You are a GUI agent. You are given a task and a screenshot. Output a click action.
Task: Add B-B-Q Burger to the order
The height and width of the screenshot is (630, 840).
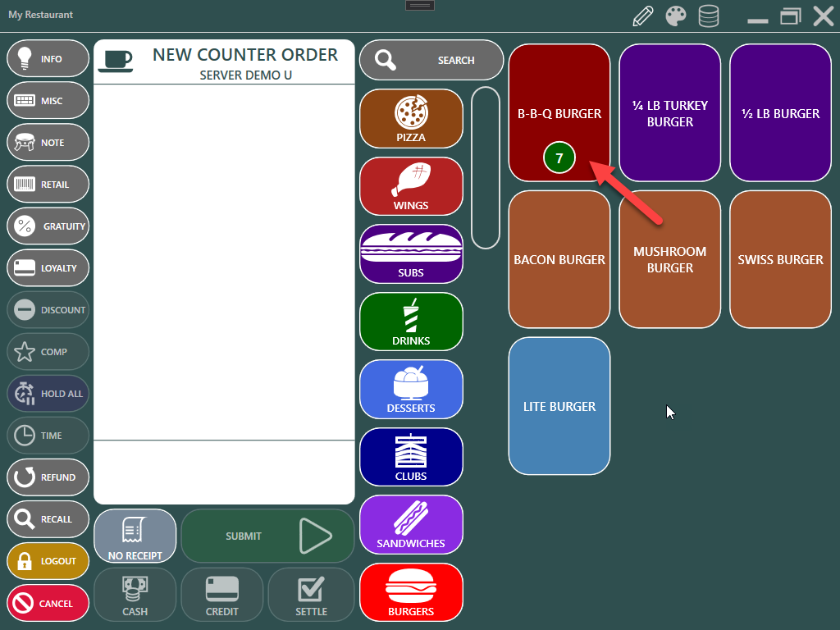[559, 113]
